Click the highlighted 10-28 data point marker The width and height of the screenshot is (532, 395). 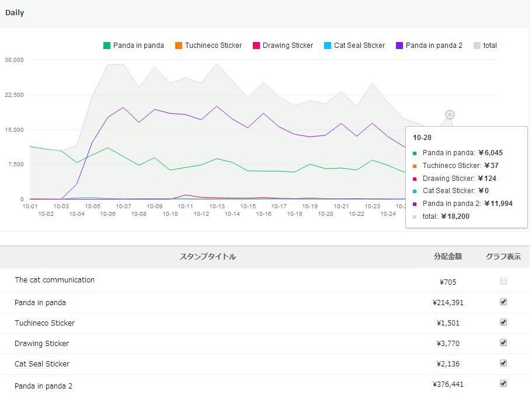pyautogui.click(x=450, y=114)
